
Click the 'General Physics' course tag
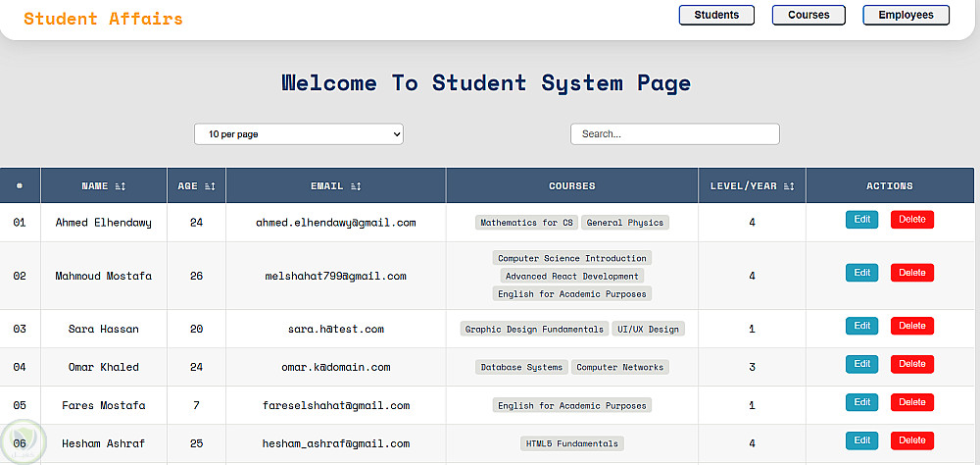coord(625,223)
